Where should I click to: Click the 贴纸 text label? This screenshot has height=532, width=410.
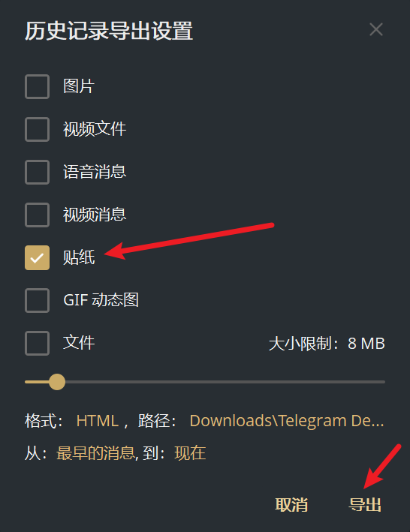click(x=79, y=257)
